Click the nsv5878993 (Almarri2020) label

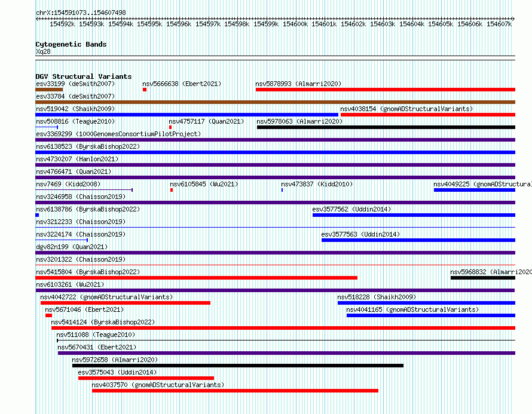(298, 84)
